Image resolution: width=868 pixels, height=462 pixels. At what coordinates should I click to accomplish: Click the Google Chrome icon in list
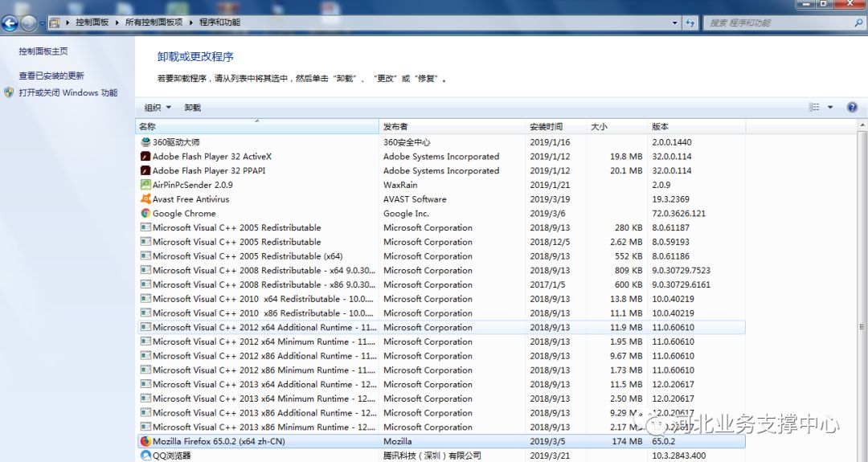pyautogui.click(x=145, y=213)
